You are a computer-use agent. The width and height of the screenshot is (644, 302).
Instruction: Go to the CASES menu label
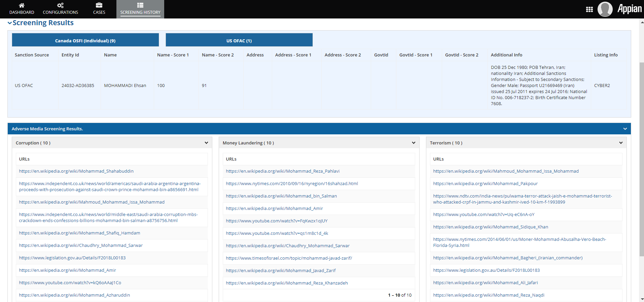click(x=99, y=12)
